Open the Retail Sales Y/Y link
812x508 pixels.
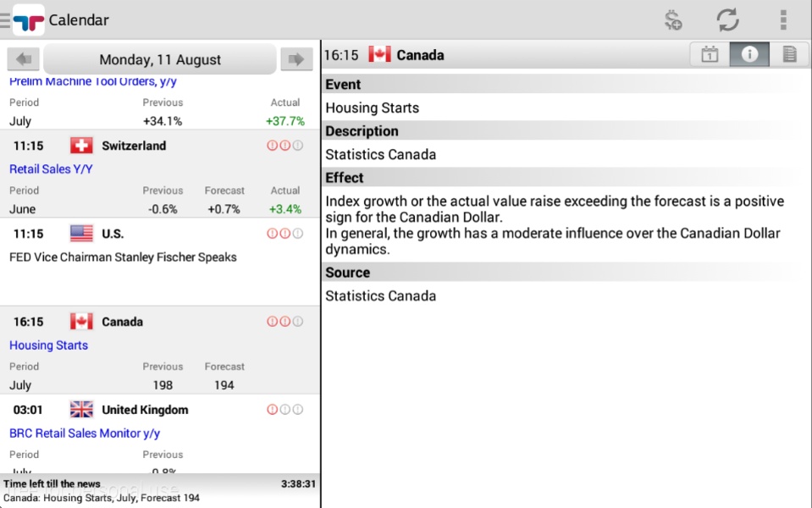[x=51, y=168]
